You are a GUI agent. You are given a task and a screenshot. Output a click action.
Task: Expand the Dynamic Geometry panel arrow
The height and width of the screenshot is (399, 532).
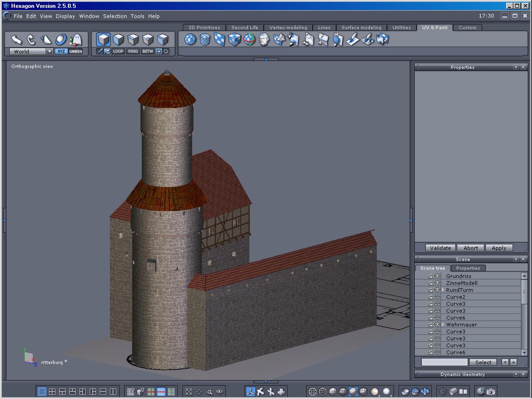[516, 375]
